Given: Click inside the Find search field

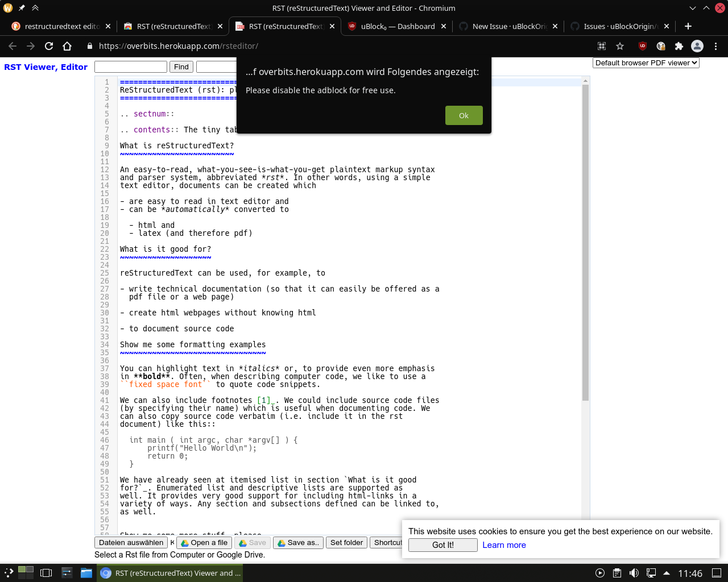Looking at the screenshot, I should (130, 66).
